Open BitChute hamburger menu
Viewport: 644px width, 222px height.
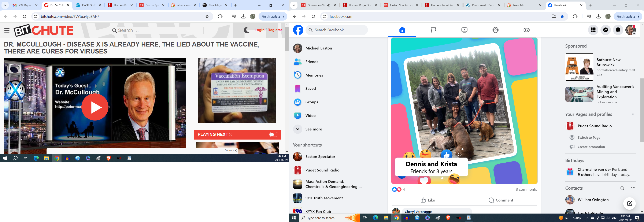click(x=7, y=30)
